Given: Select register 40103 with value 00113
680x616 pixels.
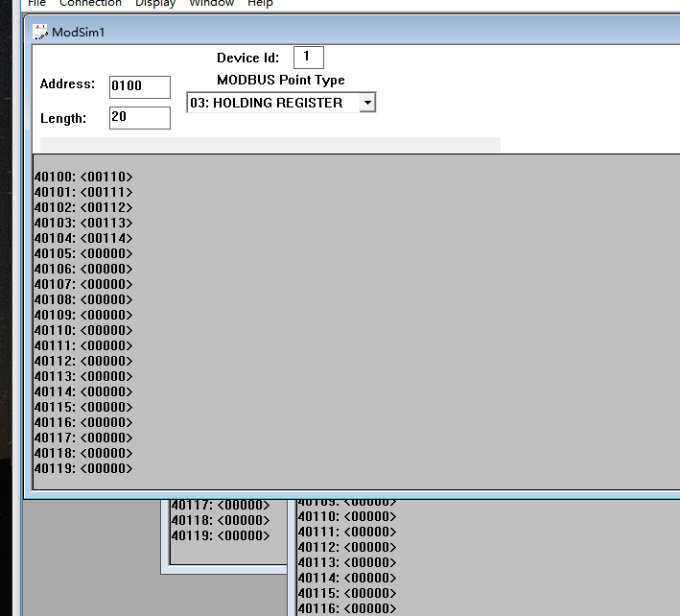Looking at the screenshot, I should click(83, 223).
